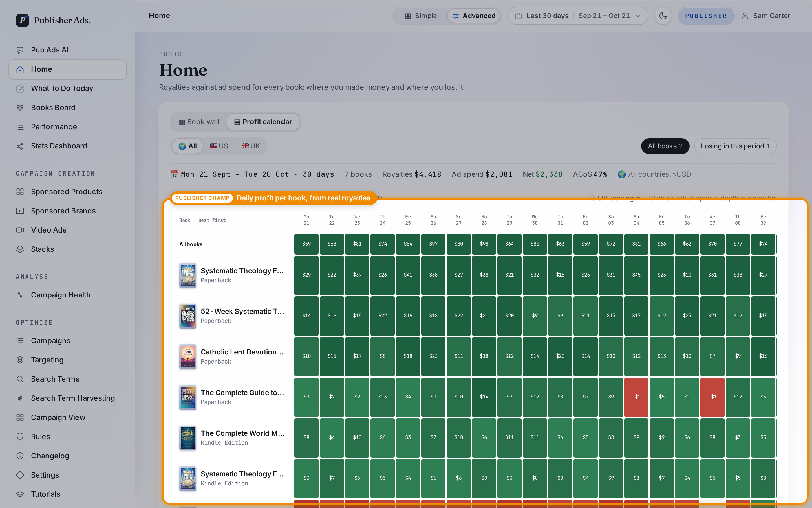Open Sponsored Products in the sidebar
Image resolution: width=812 pixels, height=508 pixels.
67,192
